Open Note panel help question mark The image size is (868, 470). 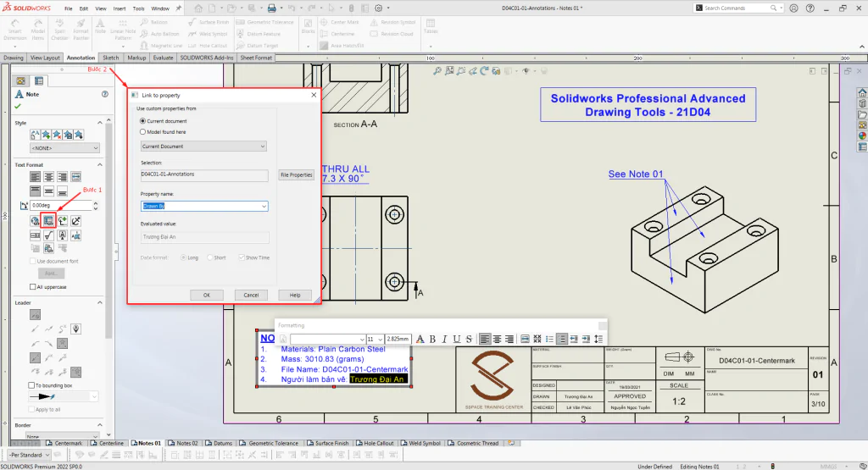(104, 94)
